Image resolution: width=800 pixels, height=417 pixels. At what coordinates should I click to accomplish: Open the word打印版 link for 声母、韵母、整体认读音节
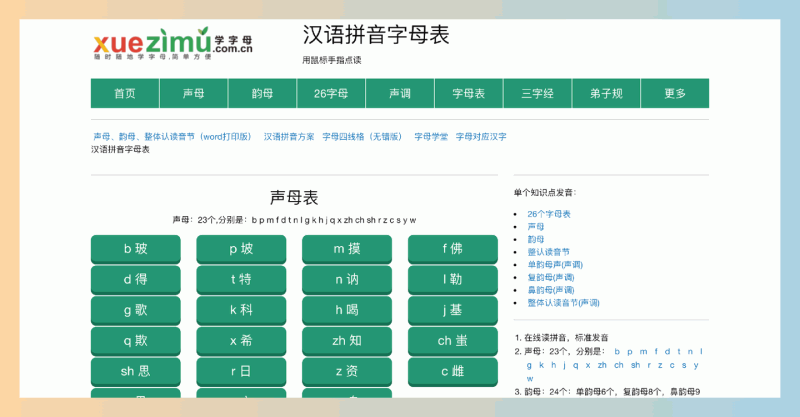tap(172, 137)
